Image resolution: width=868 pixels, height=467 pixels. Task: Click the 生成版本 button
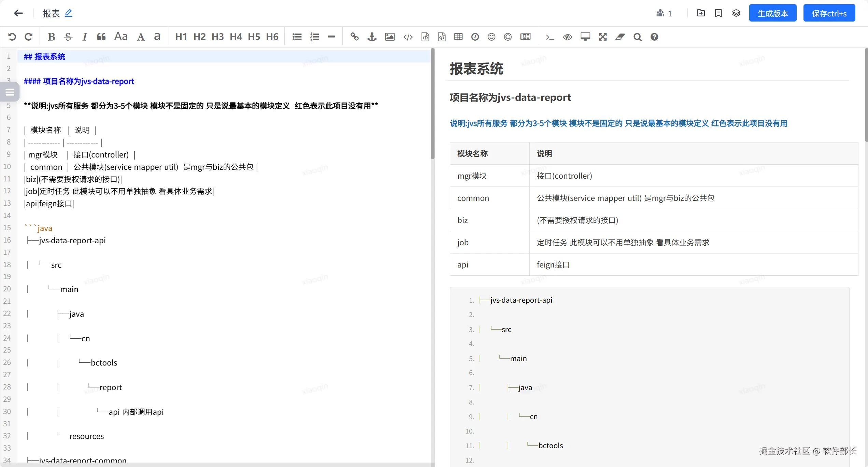click(772, 13)
